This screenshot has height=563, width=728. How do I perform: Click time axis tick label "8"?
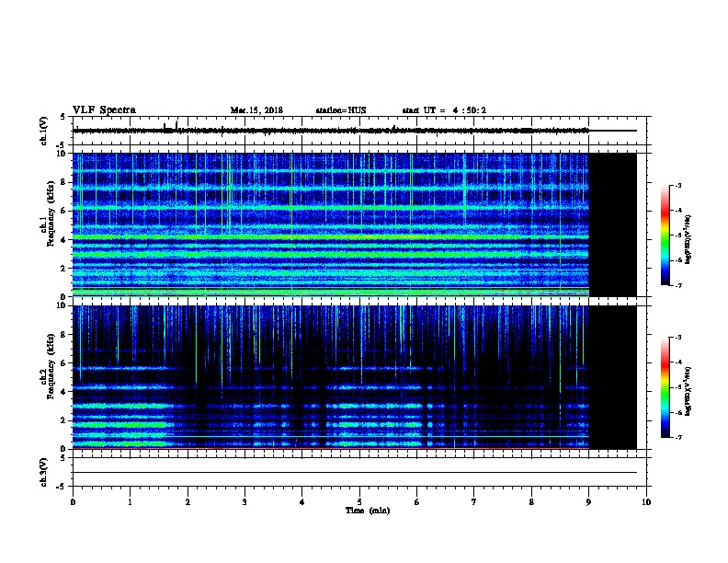(531, 502)
